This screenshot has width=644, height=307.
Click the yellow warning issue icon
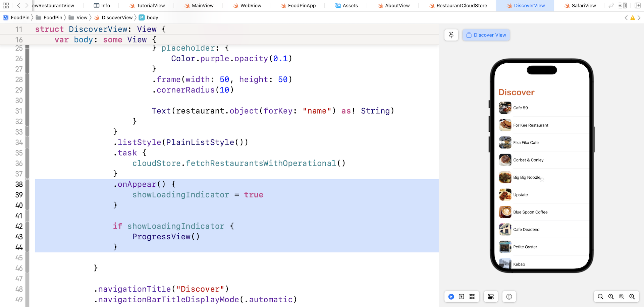pos(633,18)
